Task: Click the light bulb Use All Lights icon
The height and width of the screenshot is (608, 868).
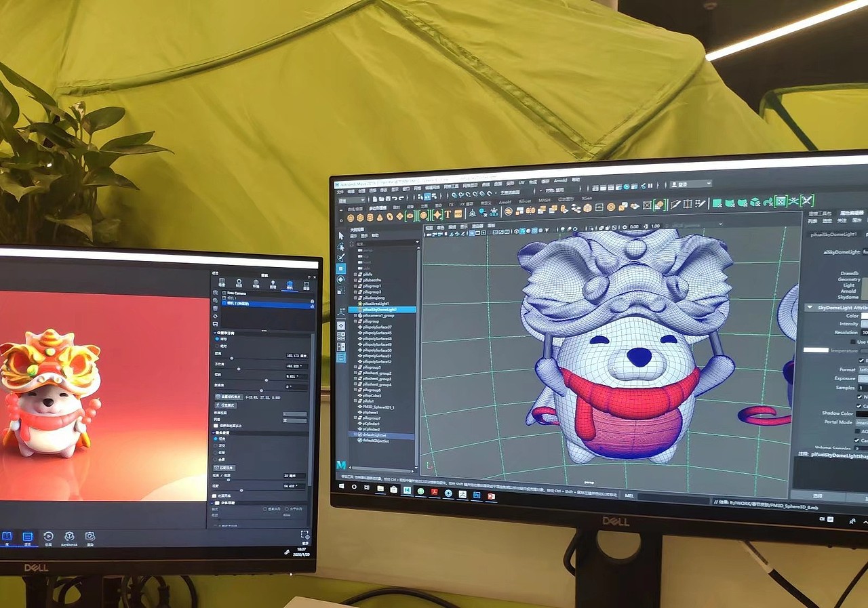Action: (547, 230)
